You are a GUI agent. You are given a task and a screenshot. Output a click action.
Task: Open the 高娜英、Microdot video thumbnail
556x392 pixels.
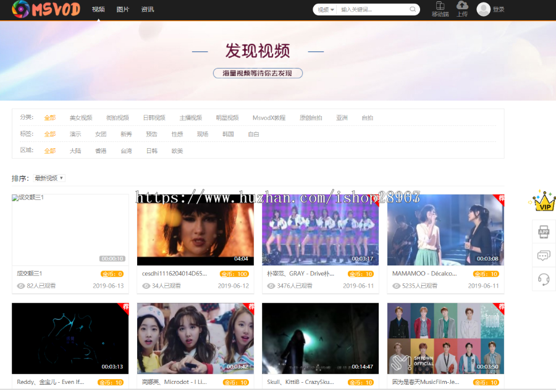195,338
